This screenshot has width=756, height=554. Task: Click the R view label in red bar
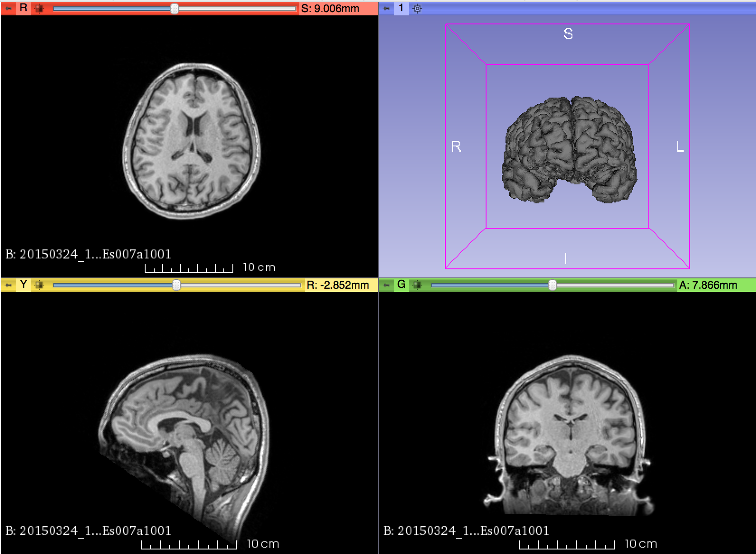coord(24,8)
